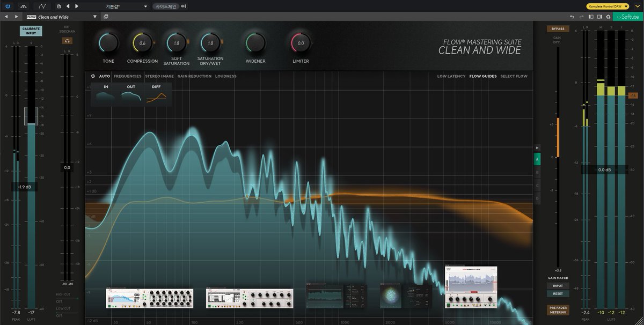Open the first equalizer module thumbnail

(x=150, y=298)
